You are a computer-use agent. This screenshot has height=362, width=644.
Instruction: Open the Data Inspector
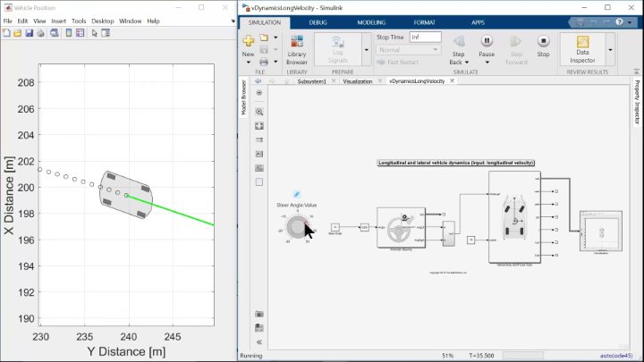[582, 49]
